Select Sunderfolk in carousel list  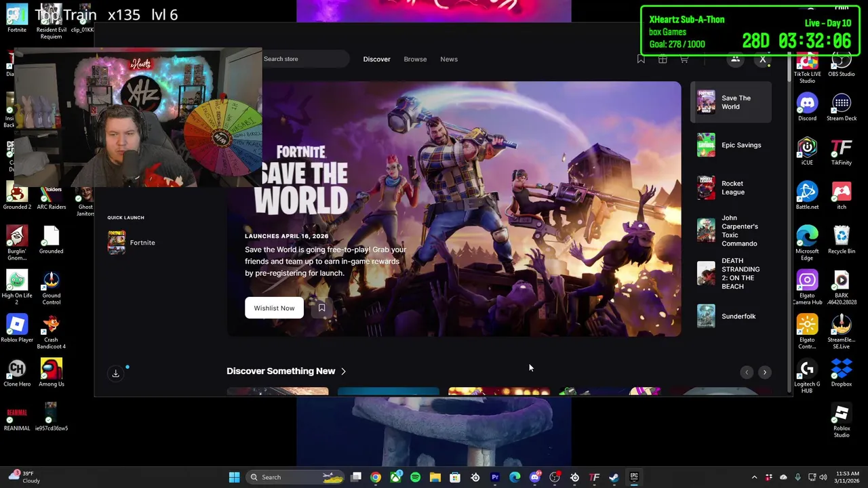click(731, 317)
